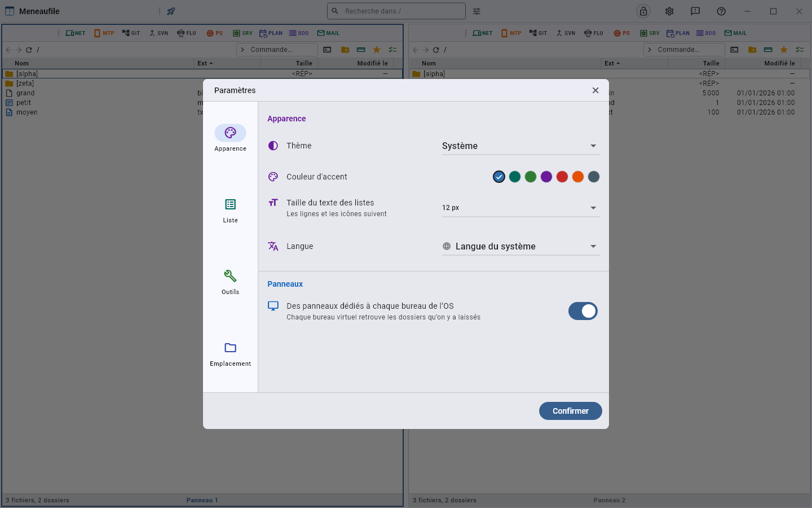Click MTP in the left panel toolbar
This screenshot has height=508, width=812.
104,33
